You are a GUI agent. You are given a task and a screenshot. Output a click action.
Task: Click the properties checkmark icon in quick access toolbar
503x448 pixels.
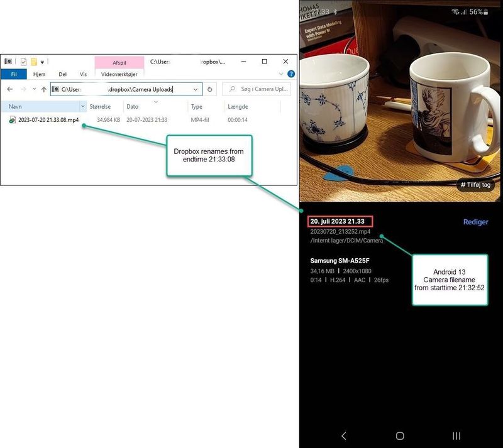(23, 62)
